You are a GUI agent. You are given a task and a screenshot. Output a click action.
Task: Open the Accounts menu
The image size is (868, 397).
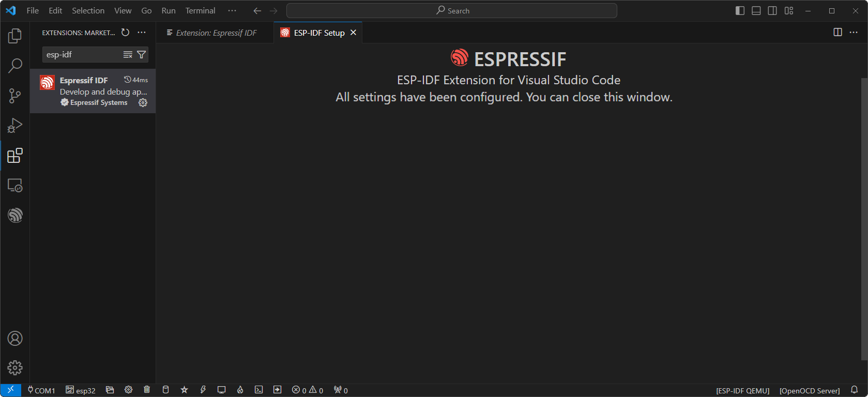pyautogui.click(x=15, y=339)
